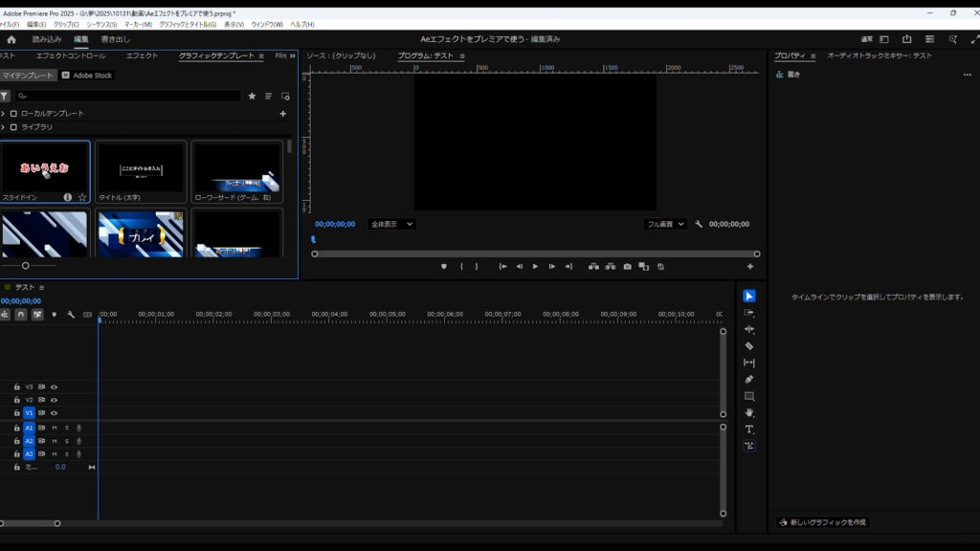Click the filter funnel icon in Graphic Templates

tap(5, 96)
